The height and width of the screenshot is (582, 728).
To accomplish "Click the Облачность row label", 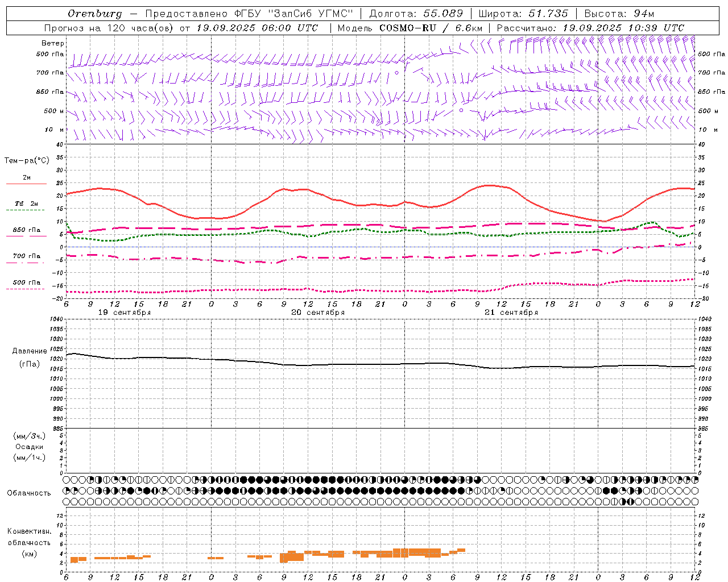I will pos(29,493).
